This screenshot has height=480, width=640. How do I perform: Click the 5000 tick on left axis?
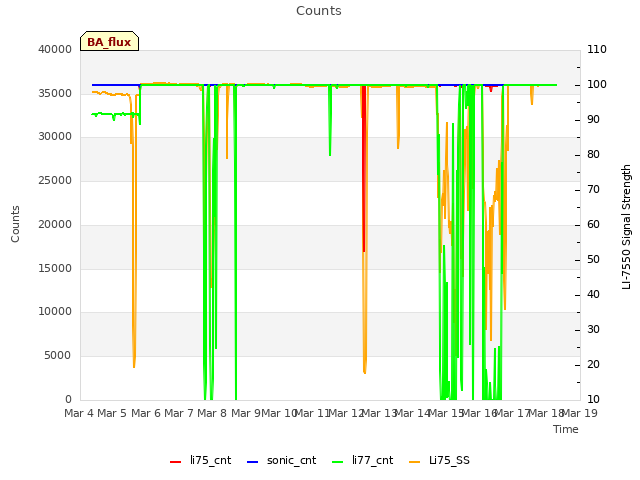(58, 356)
